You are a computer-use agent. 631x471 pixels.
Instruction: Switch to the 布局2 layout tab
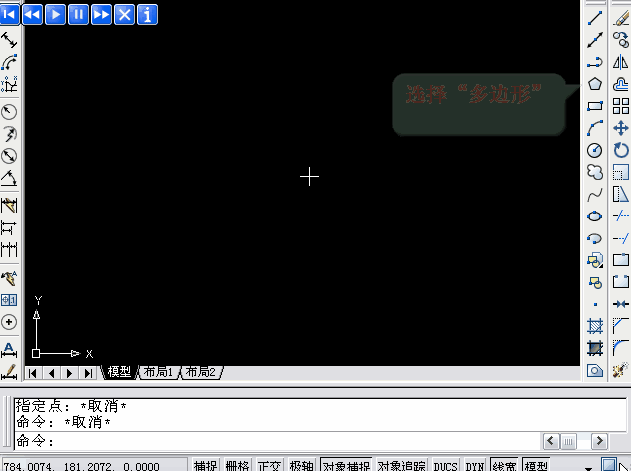click(201, 372)
